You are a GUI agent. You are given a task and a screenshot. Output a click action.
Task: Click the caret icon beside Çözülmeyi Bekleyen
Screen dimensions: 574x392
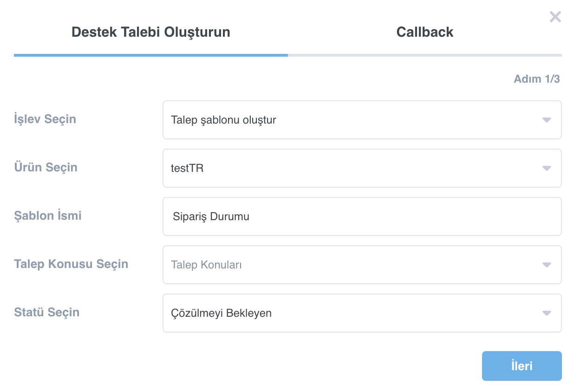click(x=547, y=313)
